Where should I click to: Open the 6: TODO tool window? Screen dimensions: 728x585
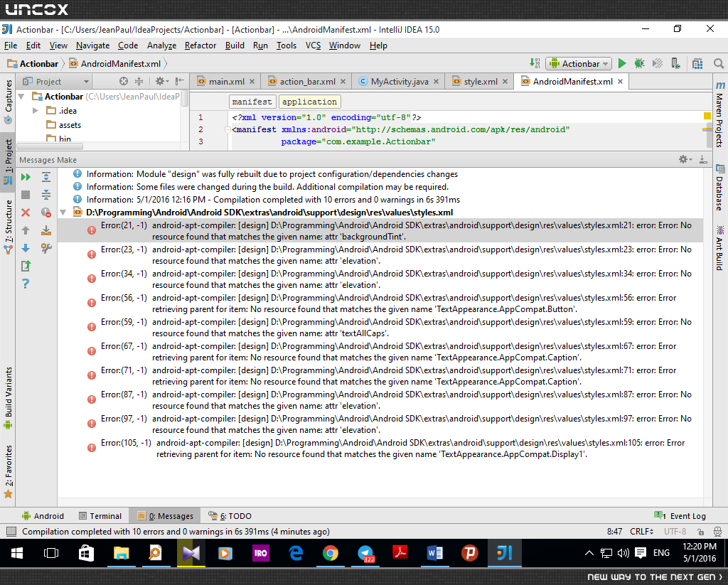pos(230,516)
